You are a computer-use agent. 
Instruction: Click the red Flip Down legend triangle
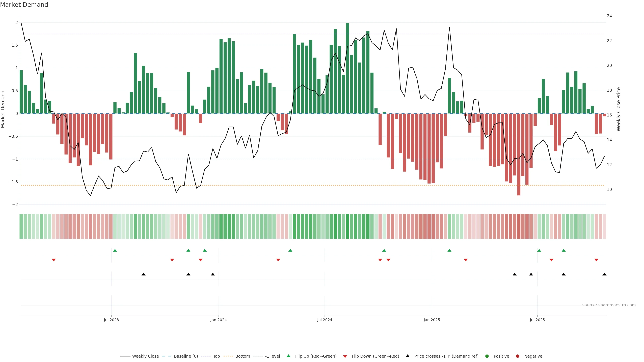(345, 356)
